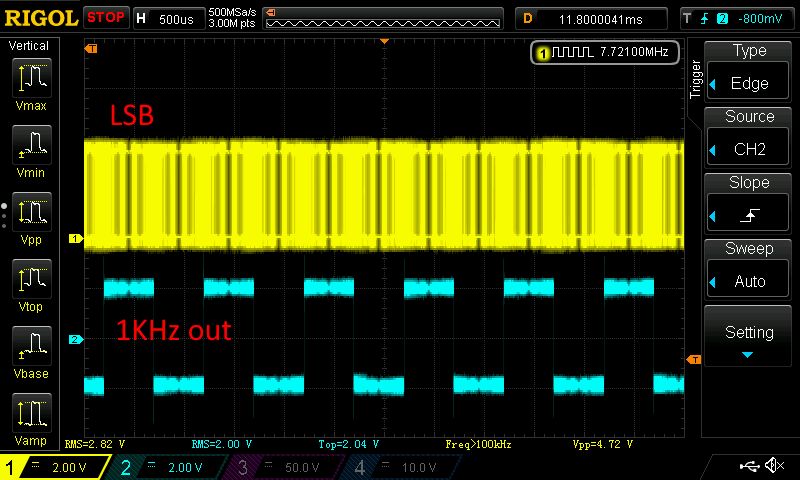Click the Trigger menu side tab
Screen dimensions: 800x480
(x=695, y=79)
